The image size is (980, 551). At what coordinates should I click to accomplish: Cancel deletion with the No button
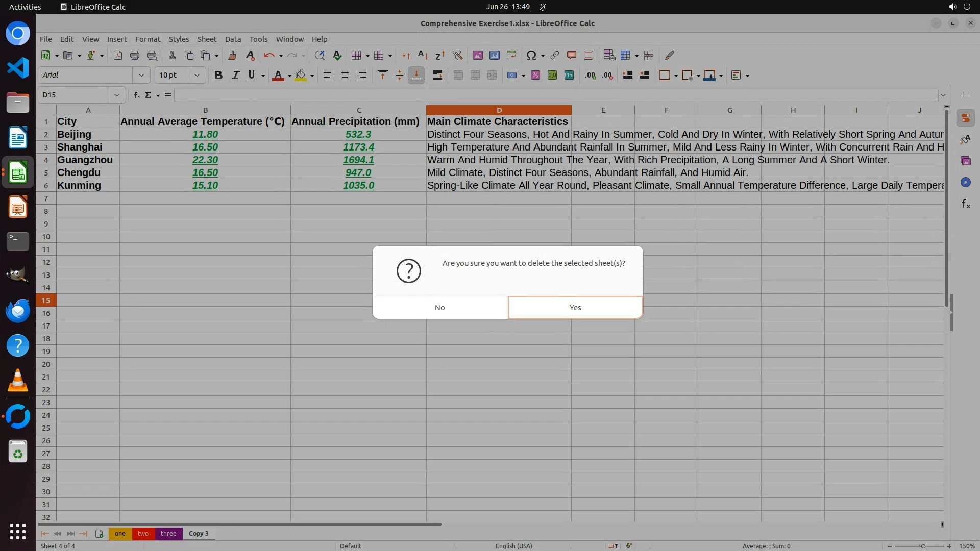pyautogui.click(x=439, y=308)
